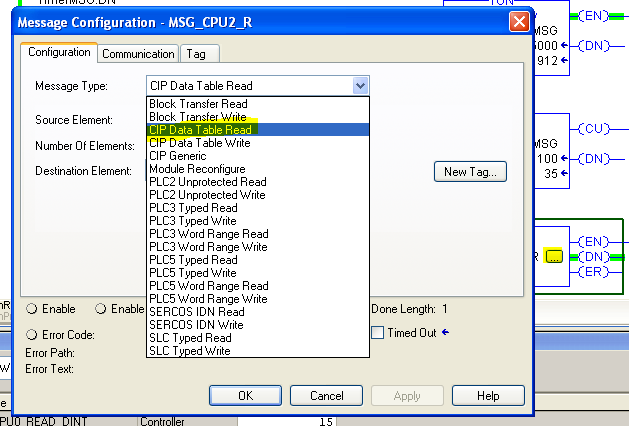This screenshot has width=629, height=426.
Task: Confirm with the OK button
Action: tap(245, 396)
